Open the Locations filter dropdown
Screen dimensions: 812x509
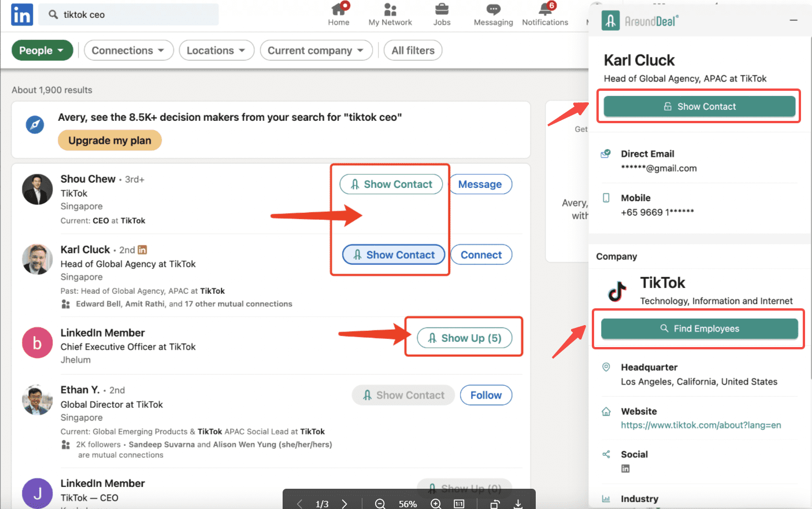coord(216,50)
